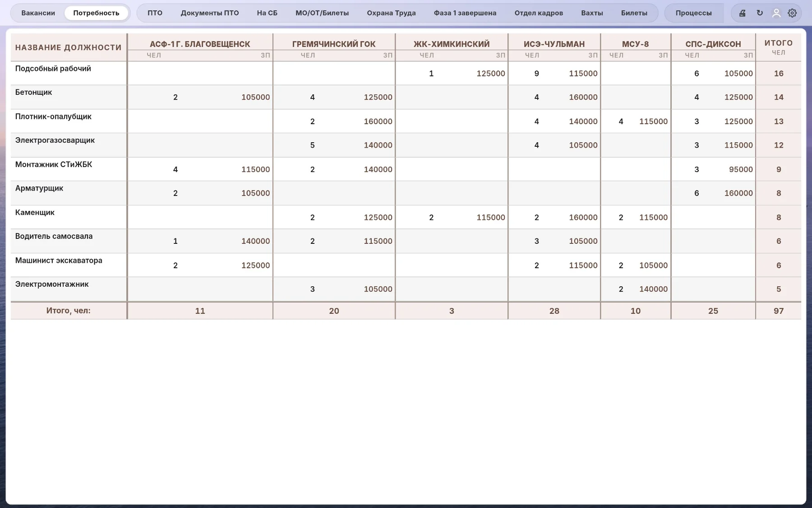The image size is (812, 508).
Task: Click the Процессы button
Action: (693, 13)
